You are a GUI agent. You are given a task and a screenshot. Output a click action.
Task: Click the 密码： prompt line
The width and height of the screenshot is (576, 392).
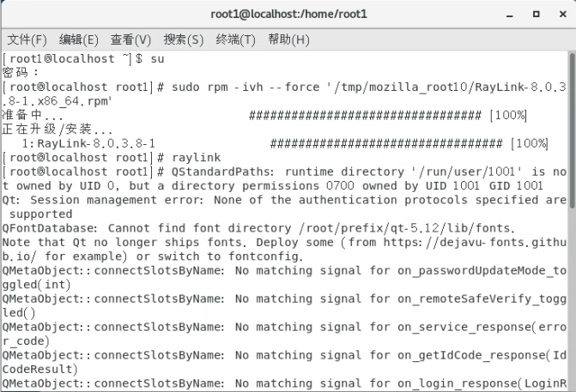point(21,72)
